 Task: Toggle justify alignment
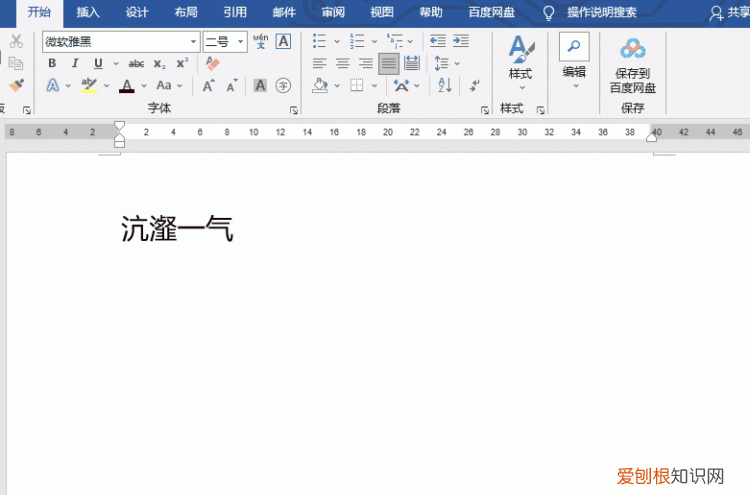[x=389, y=64]
